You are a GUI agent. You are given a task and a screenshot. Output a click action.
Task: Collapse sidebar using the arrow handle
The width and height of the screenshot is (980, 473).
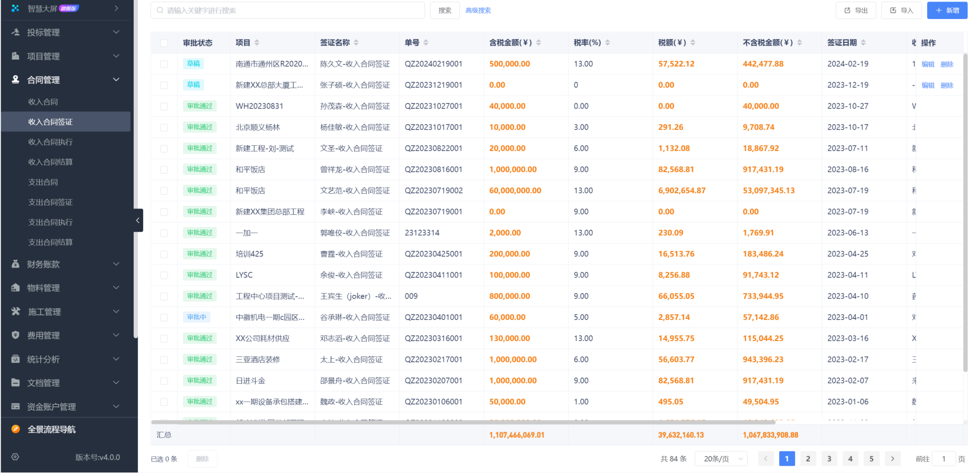[x=138, y=220]
